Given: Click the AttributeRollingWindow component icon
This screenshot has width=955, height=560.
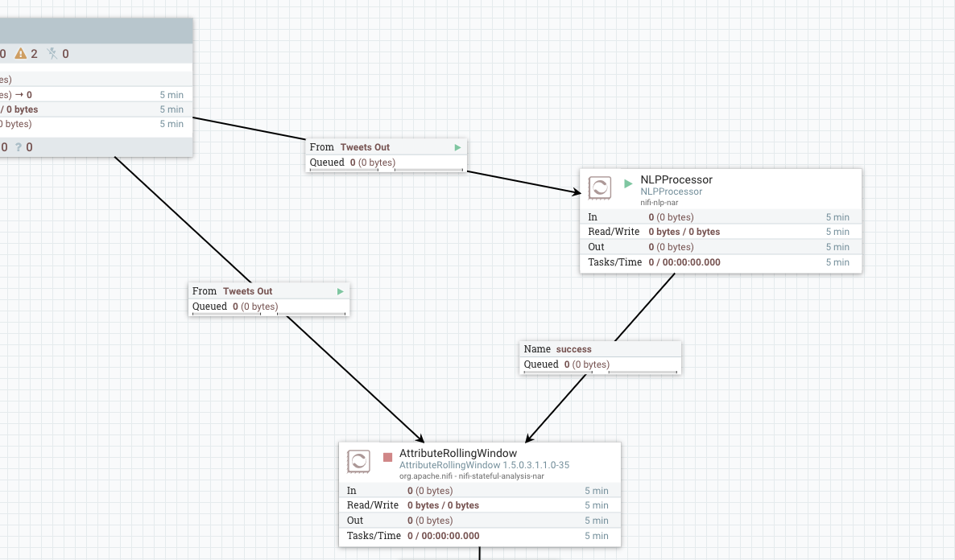Looking at the screenshot, I should click(x=358, y=462).
